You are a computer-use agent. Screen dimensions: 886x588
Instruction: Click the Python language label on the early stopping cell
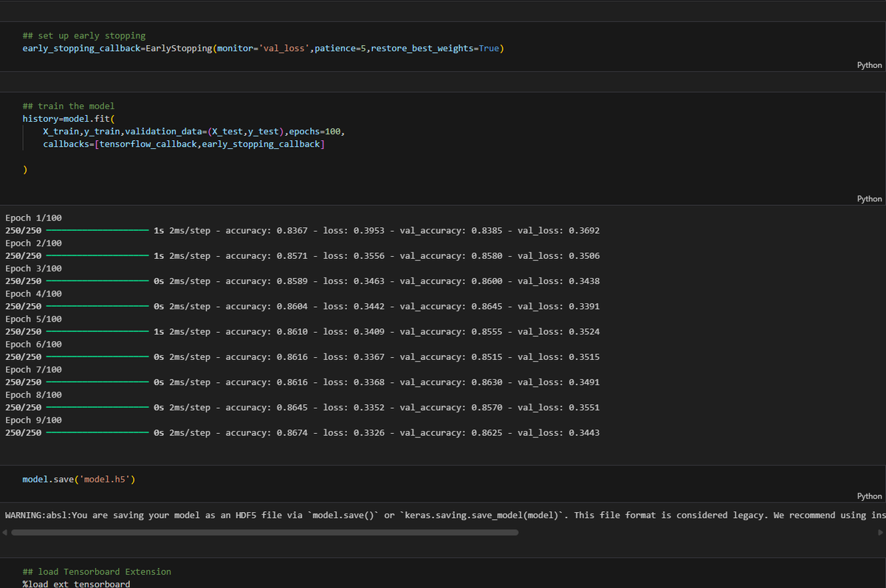pos(869,65)
